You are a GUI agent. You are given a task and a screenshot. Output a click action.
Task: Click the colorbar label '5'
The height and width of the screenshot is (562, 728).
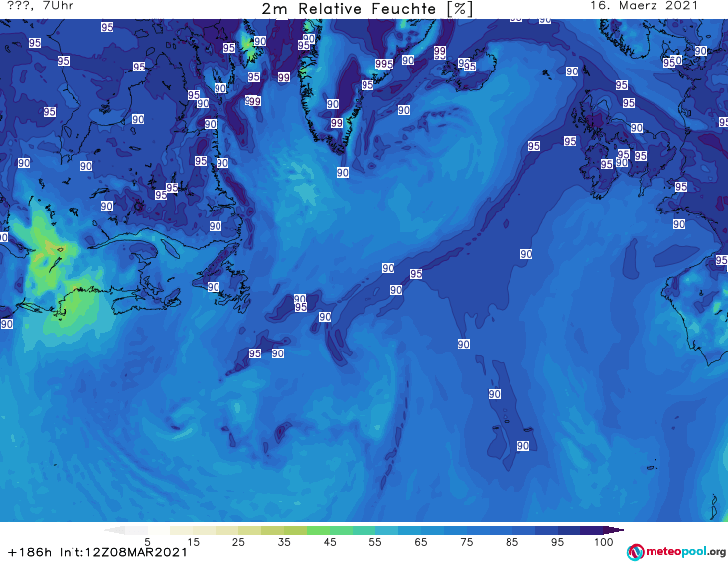[x=147, y=542]
